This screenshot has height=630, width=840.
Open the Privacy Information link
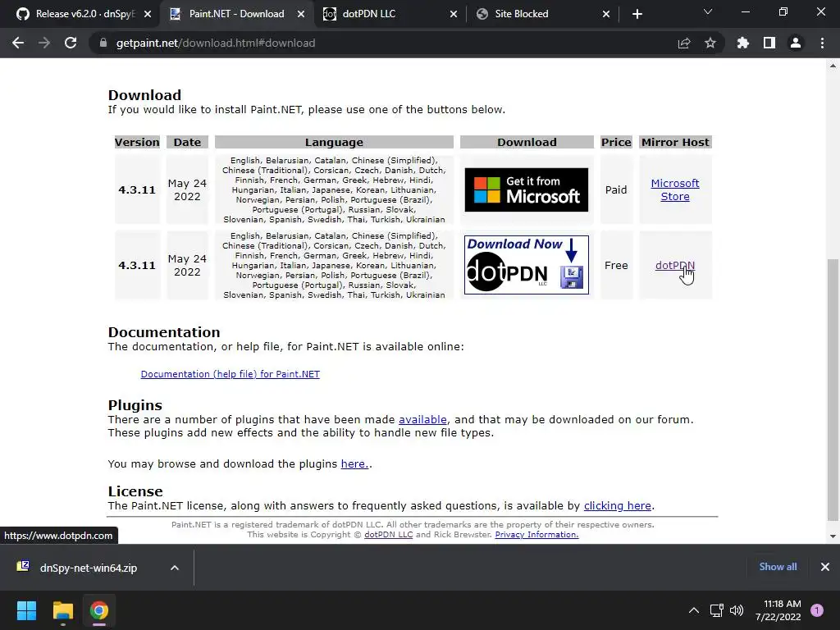click(x=536, y=535)
